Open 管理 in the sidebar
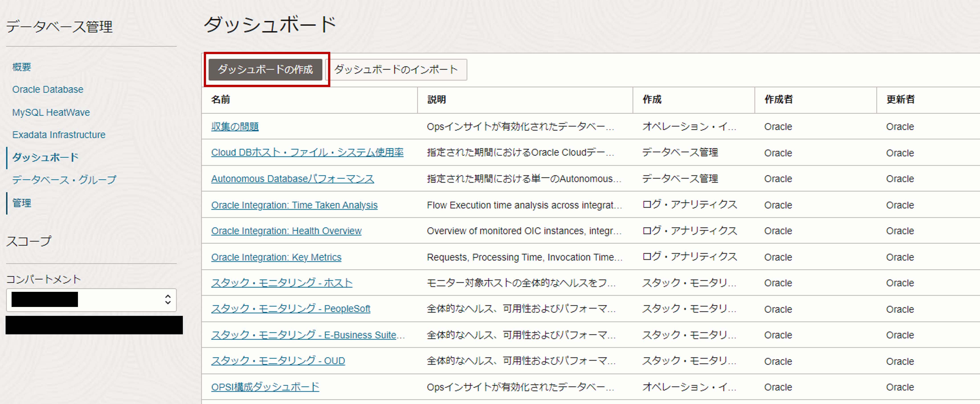The height and width of the screenshot is (404, 980). (22, 203)
